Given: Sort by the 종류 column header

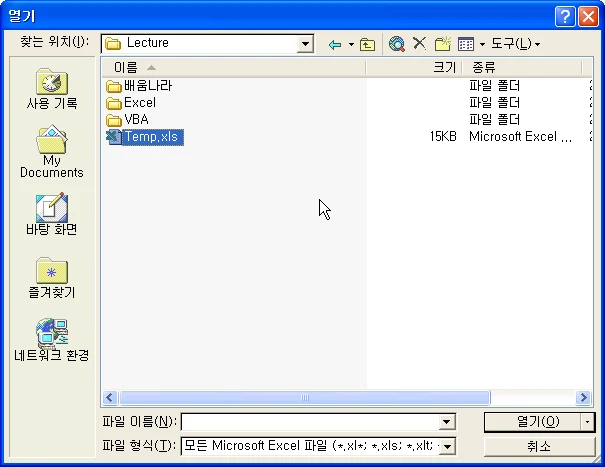Looking at the screenshot, I should tap(522, 68).
